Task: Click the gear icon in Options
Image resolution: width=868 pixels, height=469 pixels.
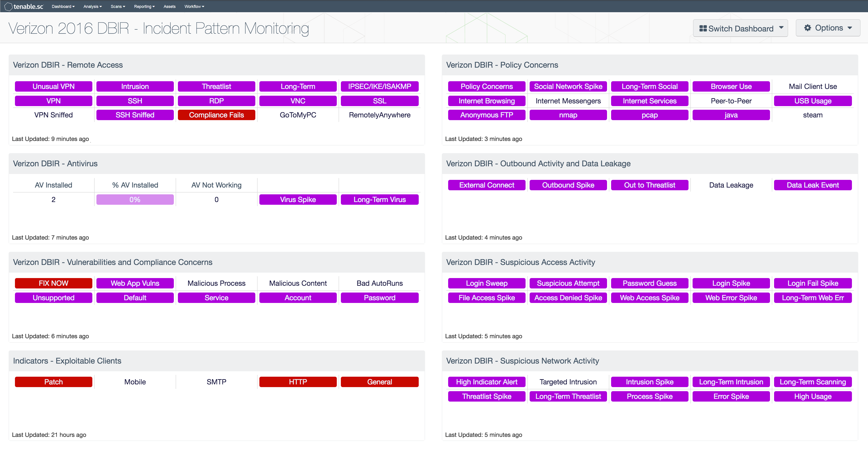Action: pos(807,28)
